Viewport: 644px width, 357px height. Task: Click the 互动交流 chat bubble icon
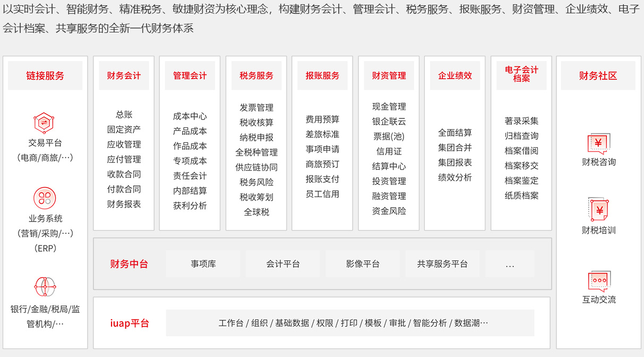(598, 280)
